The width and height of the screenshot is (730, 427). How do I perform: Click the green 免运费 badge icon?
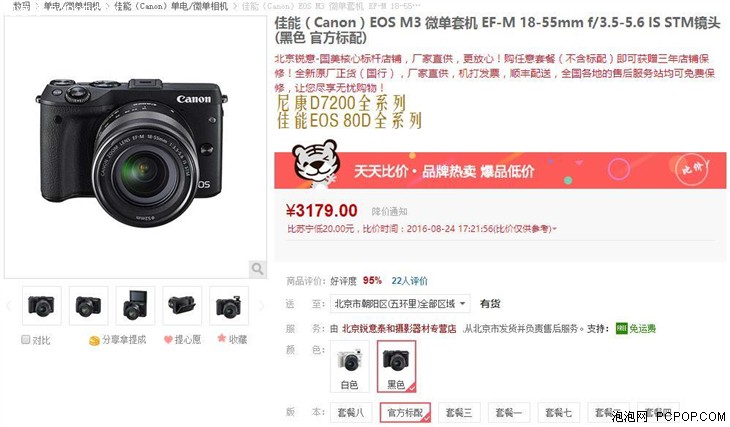(x=622, y=328)
